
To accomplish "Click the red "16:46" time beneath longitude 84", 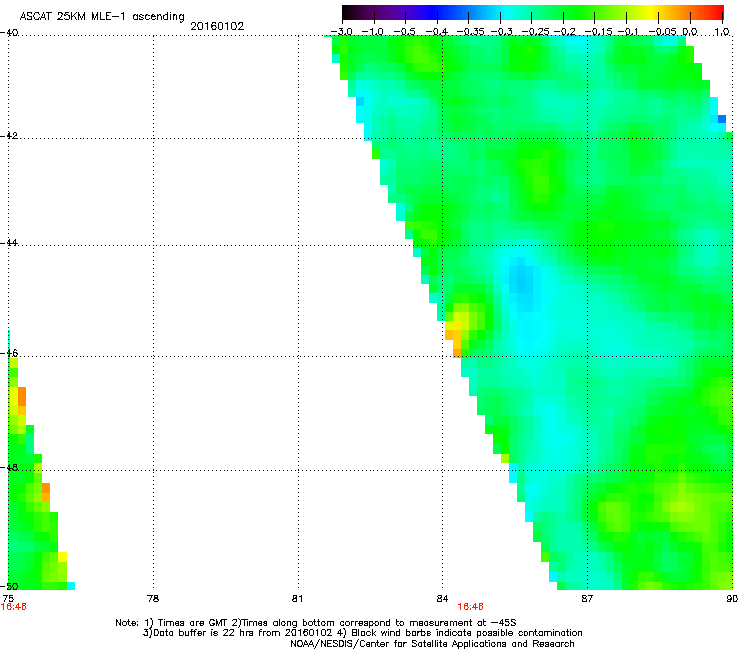I will 471,607.
